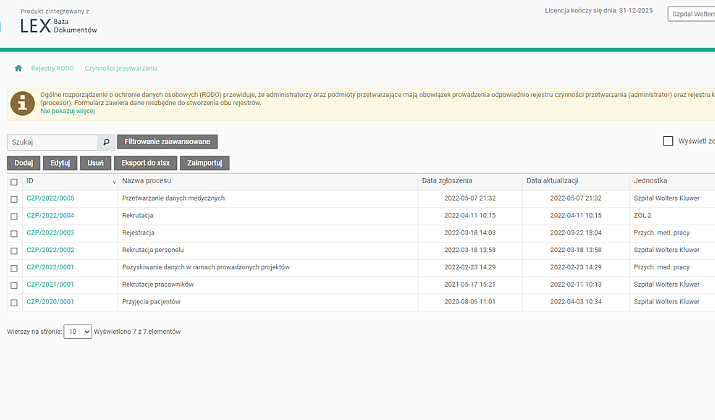Click 'Nie pokazuj więcej' link
The height and width of the screenshot is (420, 715).
click(67, 111)
